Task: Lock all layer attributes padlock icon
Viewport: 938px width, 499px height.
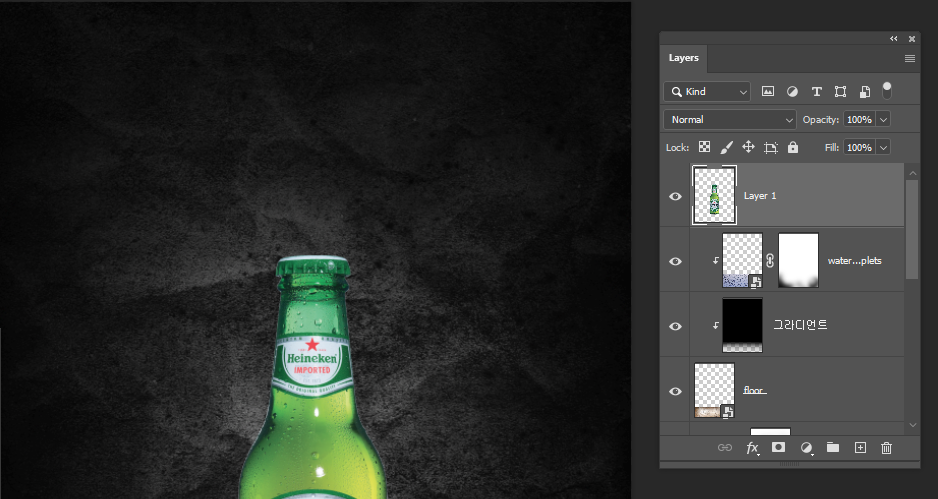Action: (793, 147)
